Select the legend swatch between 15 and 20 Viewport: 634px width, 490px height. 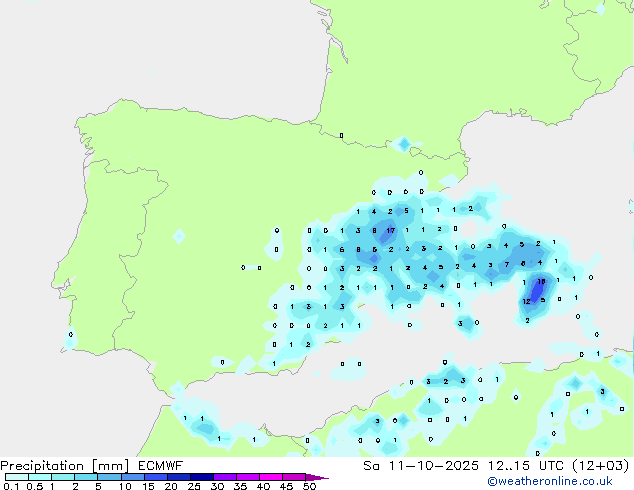[x=156, y=477]
